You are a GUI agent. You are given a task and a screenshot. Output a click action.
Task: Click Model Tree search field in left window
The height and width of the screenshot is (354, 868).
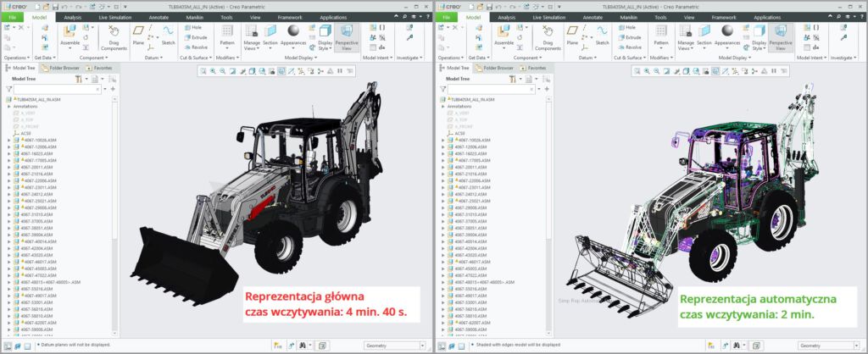pos(58,88)
